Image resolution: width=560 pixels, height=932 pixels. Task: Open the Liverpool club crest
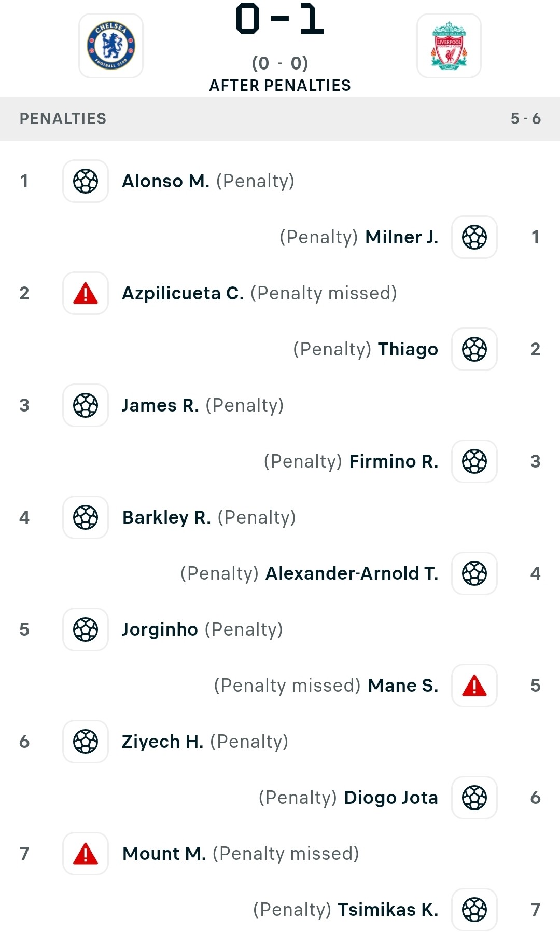[x=449, y=46]
